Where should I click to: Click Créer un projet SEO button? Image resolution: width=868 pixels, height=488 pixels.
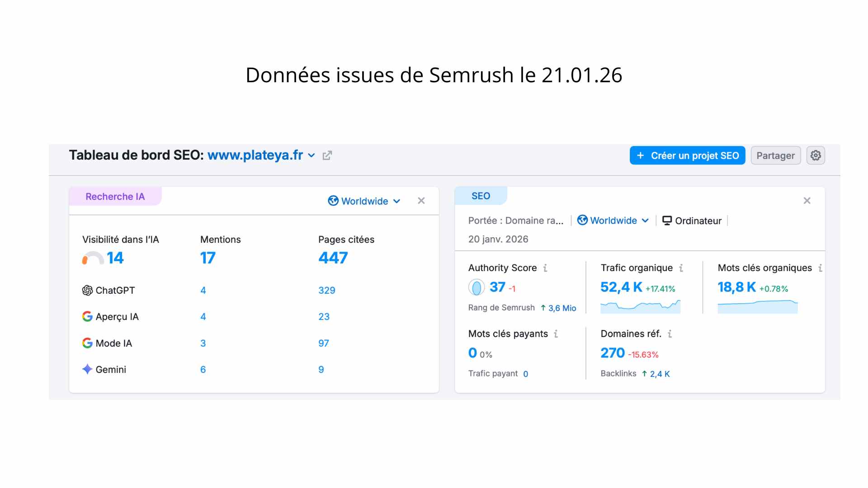pos(687,155)
